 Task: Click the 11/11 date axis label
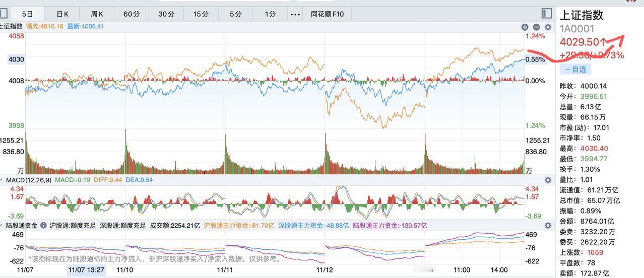[x=225, y=269]
